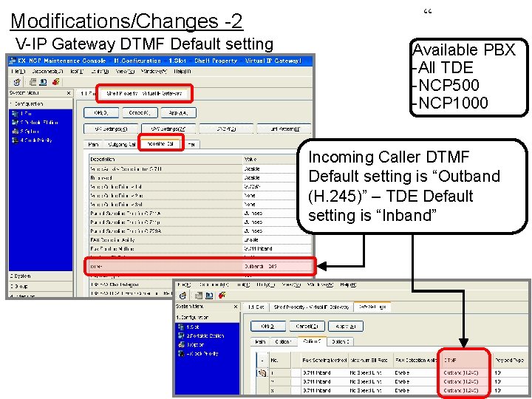Click the row edit hand icon in GW Settings table
The image size is (532, 399).
point(262,373)
